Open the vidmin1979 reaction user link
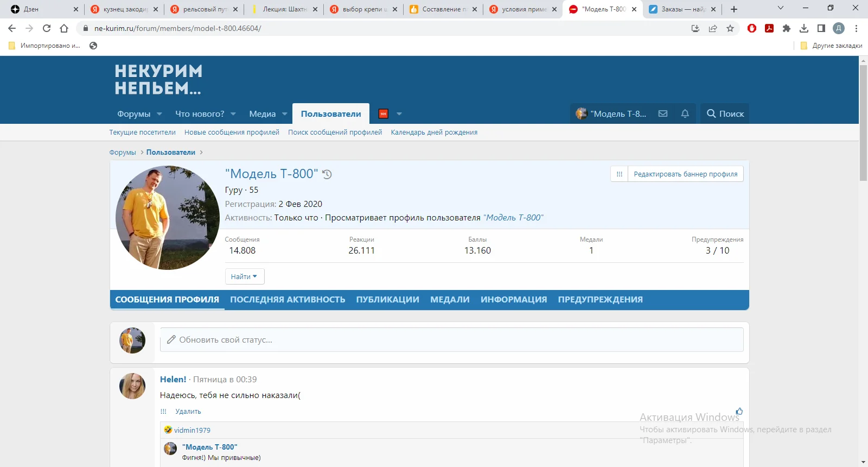The width and height of the screenshot is (868, 467). (x=192, y=430)
